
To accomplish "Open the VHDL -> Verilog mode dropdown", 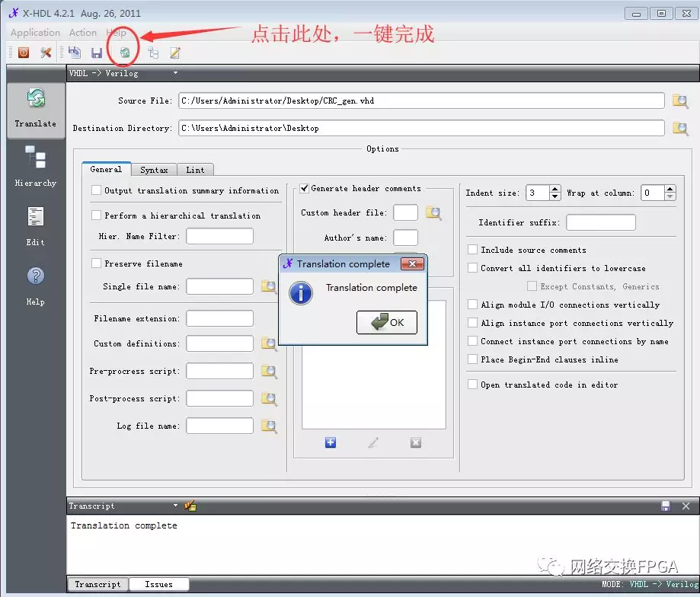I will point(175,73).
